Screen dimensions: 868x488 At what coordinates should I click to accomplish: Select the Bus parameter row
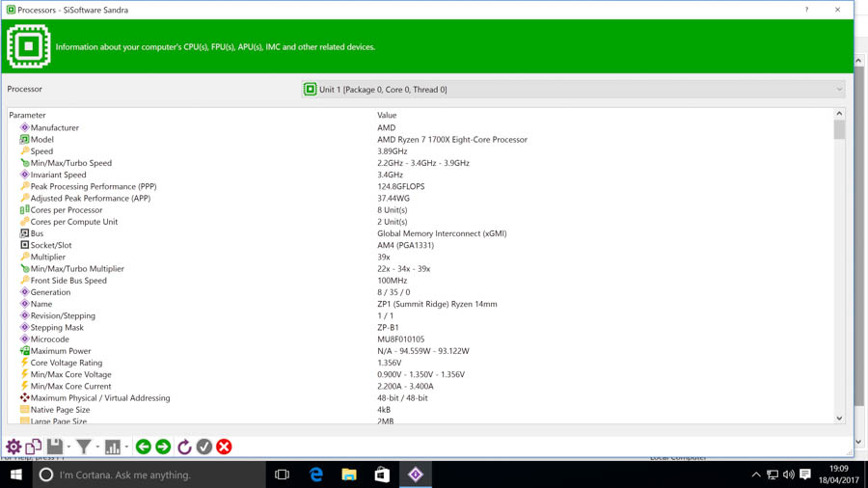(420, 233)
